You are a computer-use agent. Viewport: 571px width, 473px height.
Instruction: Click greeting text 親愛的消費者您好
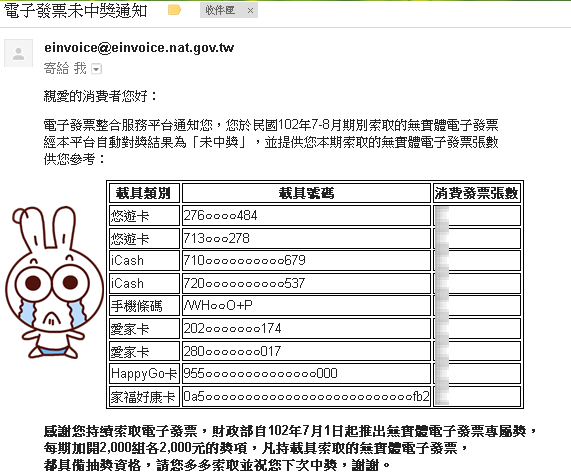pos(100,96)
